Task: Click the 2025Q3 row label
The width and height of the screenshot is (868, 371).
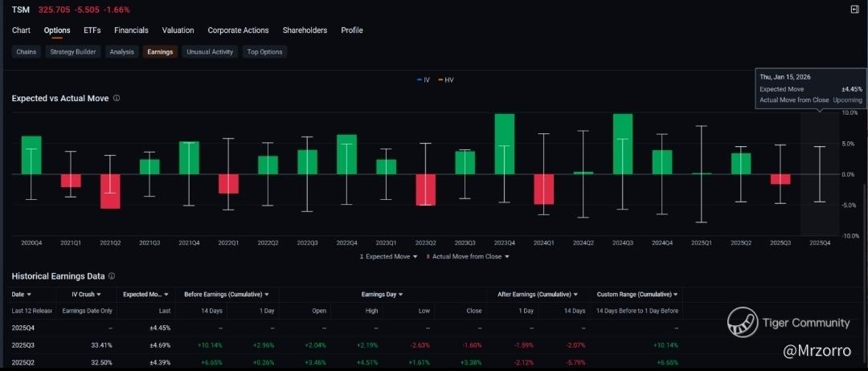Action: pyautogui.click(x=23, y=345)
